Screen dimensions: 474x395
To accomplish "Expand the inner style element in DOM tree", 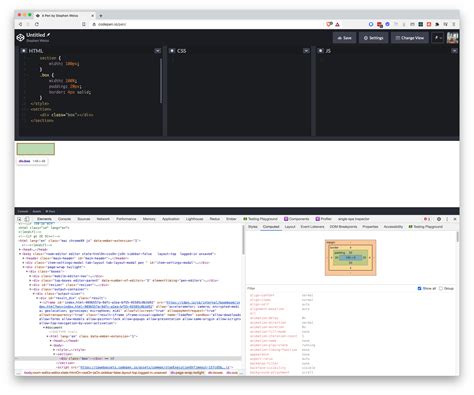I will pyautogui.click(x=54, y=350).
